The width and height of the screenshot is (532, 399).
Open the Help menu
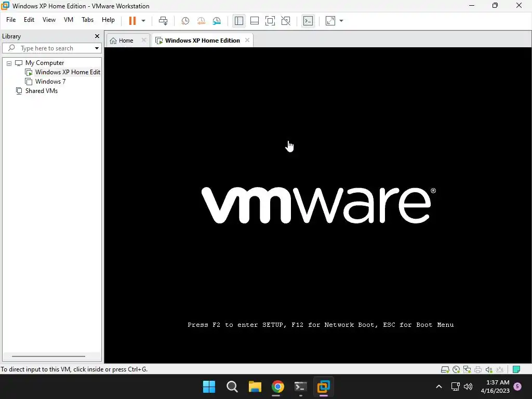coord(108,20)
